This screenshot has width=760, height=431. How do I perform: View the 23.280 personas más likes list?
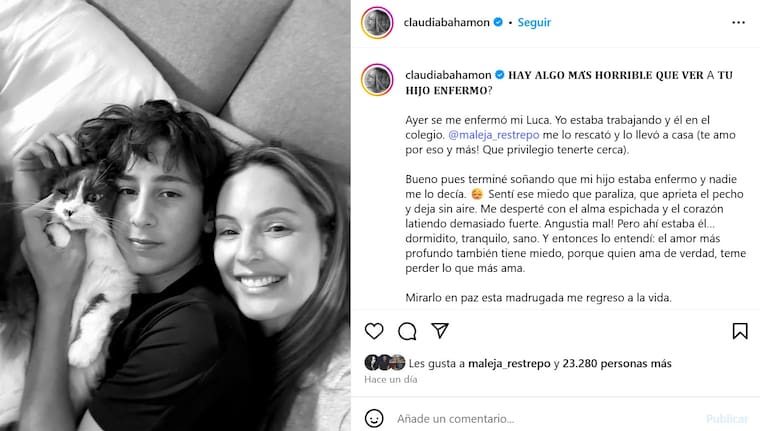click(x=617, y=363)
